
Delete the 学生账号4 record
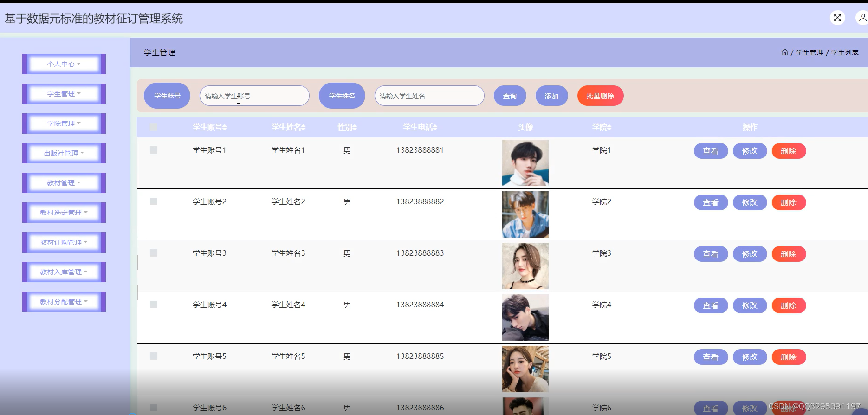pos(789,305)
